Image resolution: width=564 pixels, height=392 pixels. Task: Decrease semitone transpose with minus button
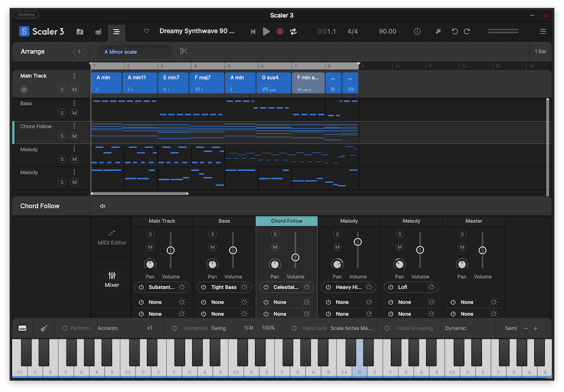click(x=525, y=328)
